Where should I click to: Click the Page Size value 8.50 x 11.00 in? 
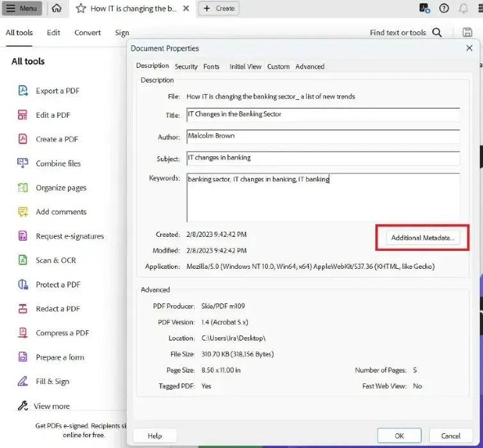point(221,370)
